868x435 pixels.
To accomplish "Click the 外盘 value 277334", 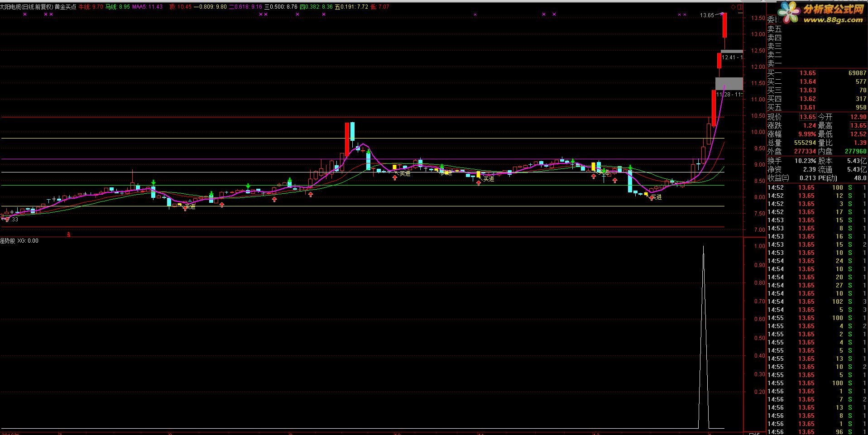I will (805, 151).
